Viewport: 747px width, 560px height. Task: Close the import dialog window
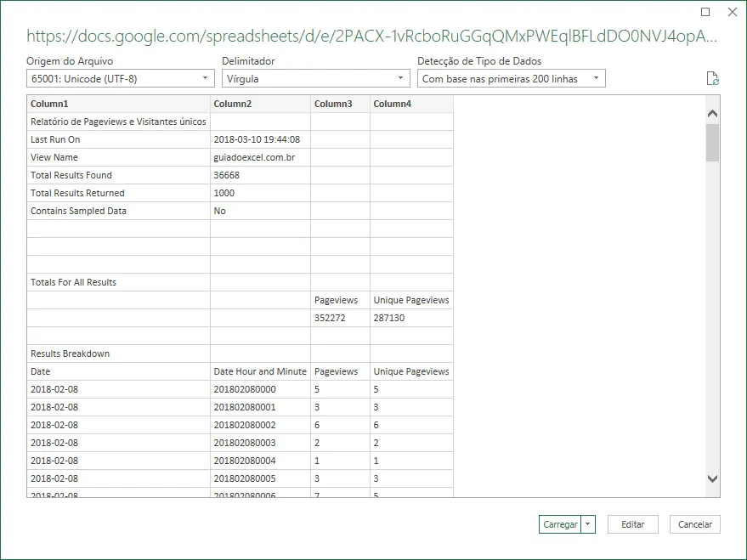coord(733,12)
